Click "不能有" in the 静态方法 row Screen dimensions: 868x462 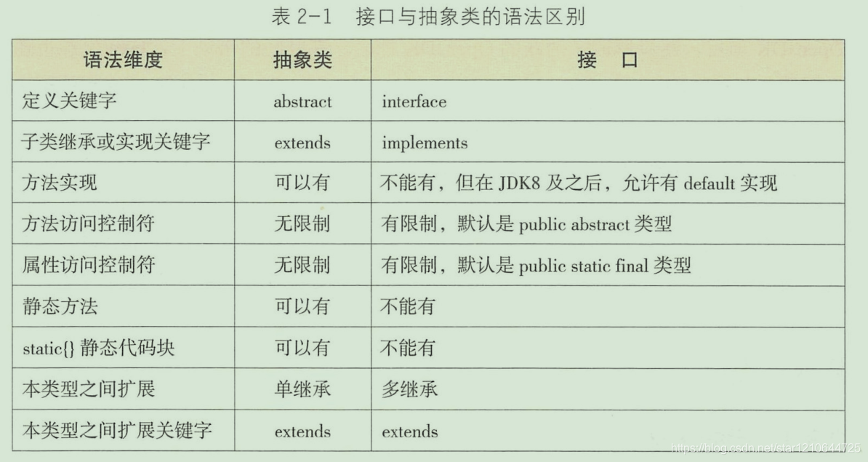point(408,306)
